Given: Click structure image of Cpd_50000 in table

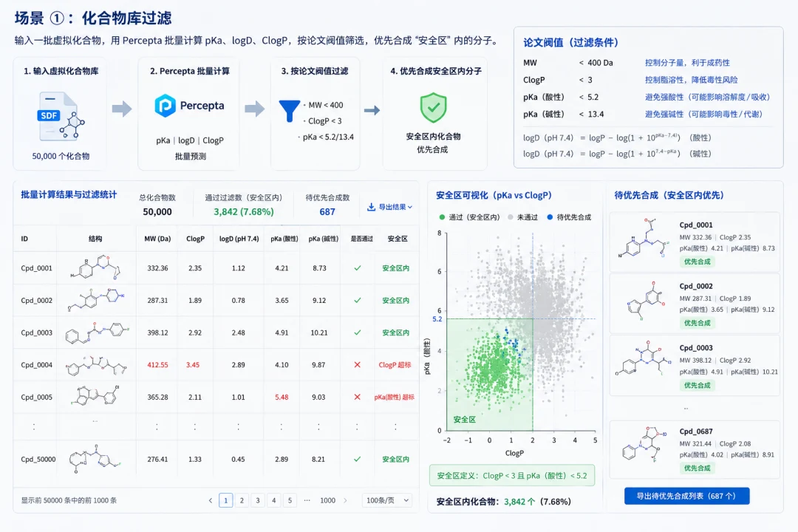Looking at the screenshot, I should 95,459.
